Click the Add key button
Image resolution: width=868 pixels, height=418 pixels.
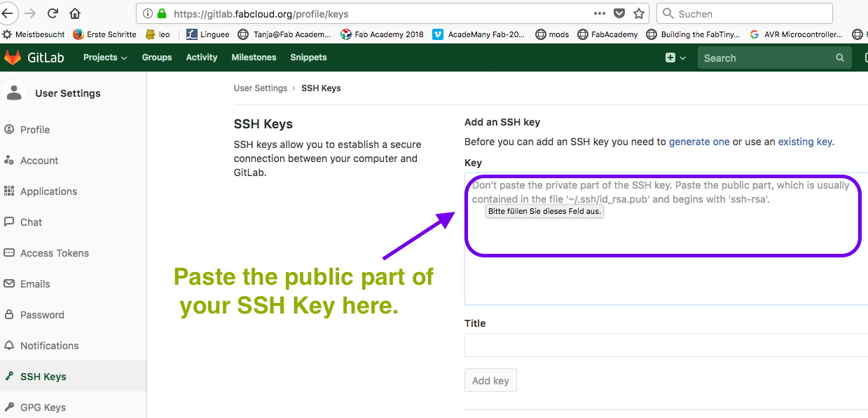[x=490, y=381]
